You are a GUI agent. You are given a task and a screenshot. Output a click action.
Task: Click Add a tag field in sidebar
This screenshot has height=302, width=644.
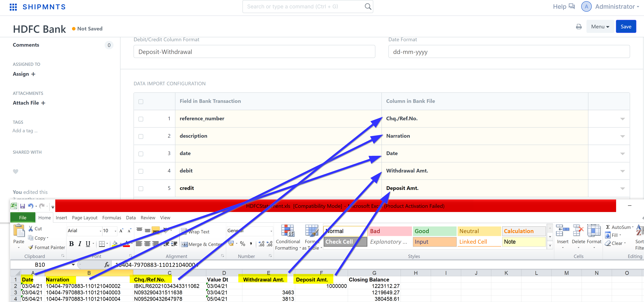(x=25, y=131)
